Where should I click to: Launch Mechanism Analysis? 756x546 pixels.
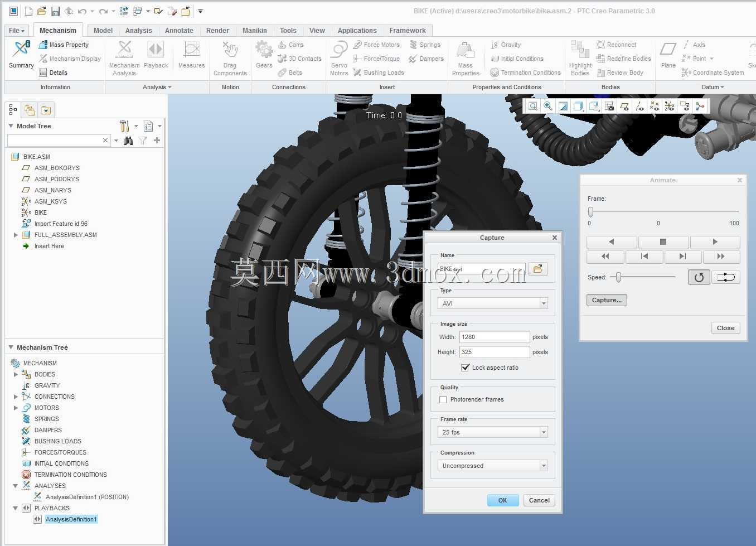coord(124,58)
